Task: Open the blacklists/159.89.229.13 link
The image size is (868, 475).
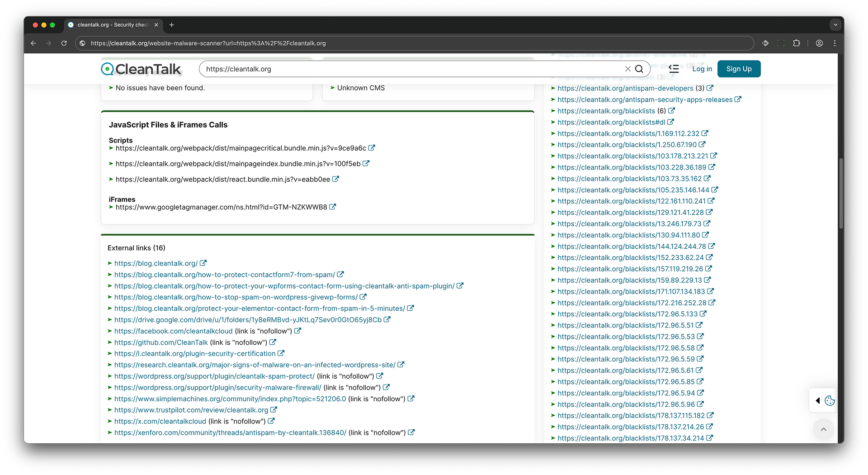Action: pyautogui.click(x=629, y=280)
